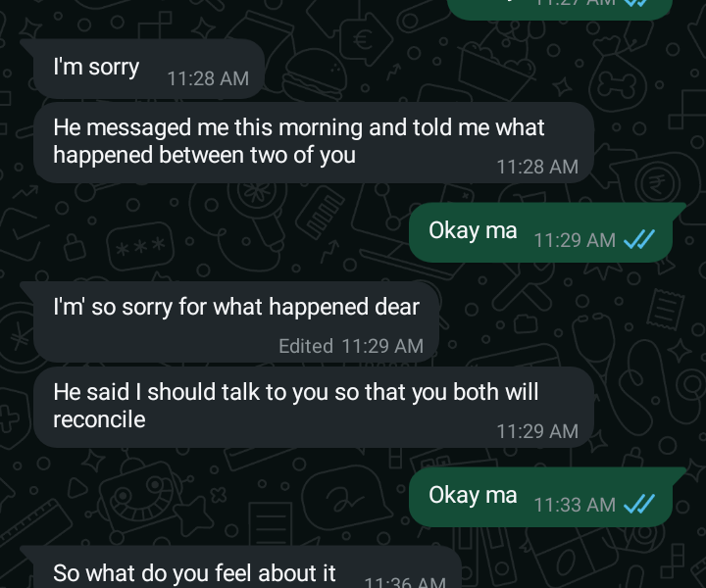Select the "Okay ma" reply sent at 11:29 AM
706x588 pixels.
(x=473, y=230)
